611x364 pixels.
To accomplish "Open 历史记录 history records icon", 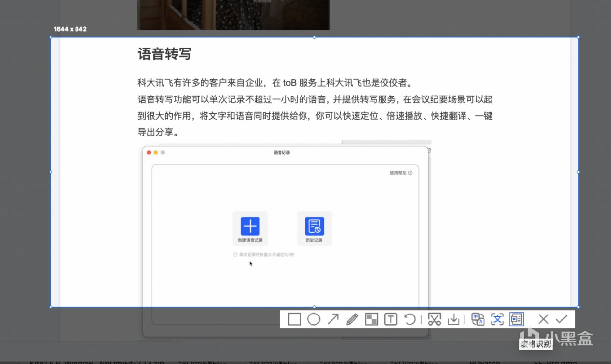I will (314, 226).
